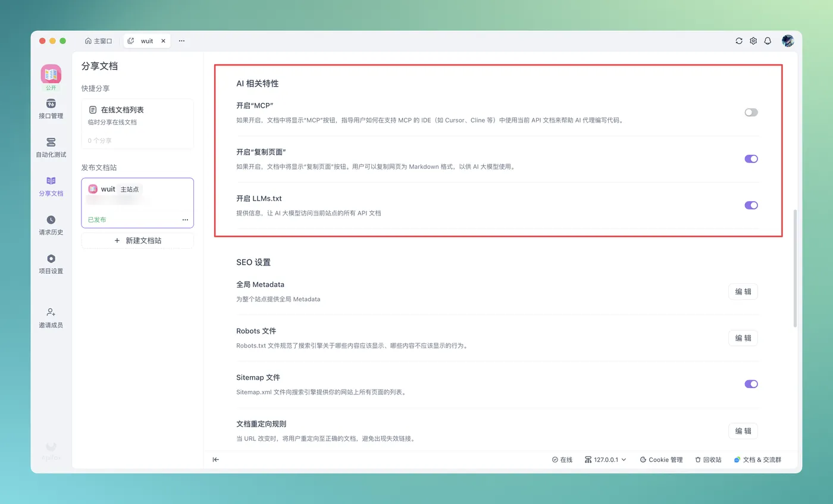This screenshot has width=833, height=504.
Task: Open Cookie 管理 in the status bar
Action: (x=661, y=460)
